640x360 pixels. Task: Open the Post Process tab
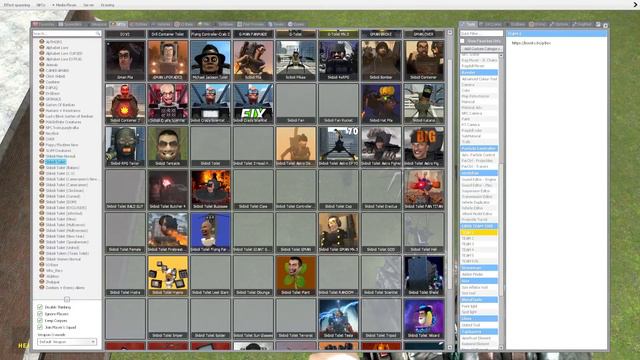tap(251, 24)
